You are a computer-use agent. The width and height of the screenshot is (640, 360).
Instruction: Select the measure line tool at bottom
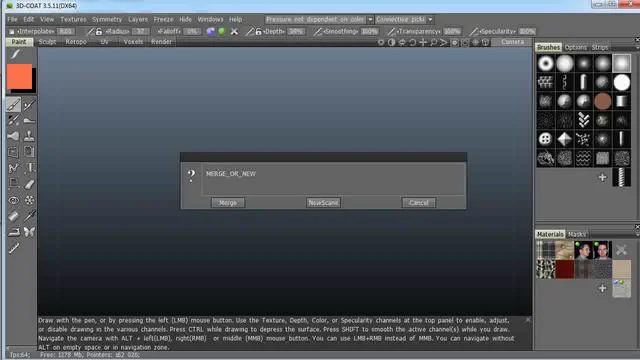point(13,248)
